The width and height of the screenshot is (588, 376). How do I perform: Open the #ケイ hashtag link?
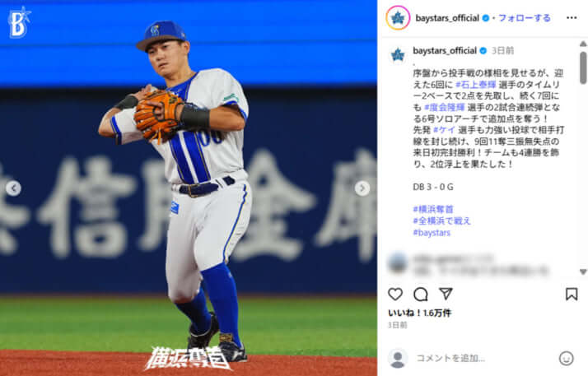coord(444,130)
